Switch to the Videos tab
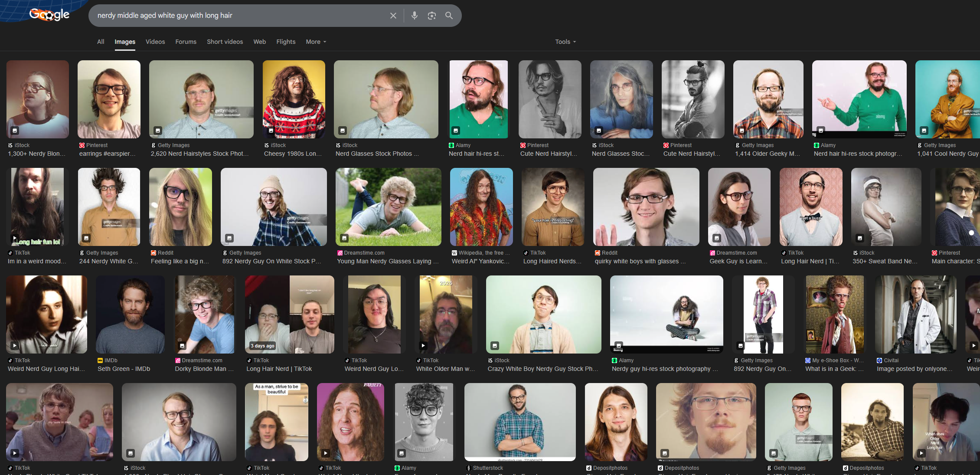The image size is (980, 475). click(x=155, y=42)
